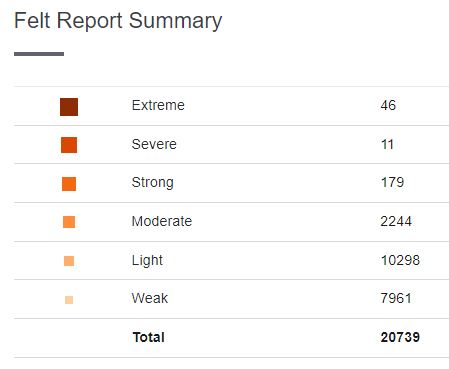The width and height of the screenshot is (449, 369).
Task: Click the Felt Report Summary heading
Action: tap(118, 21)
